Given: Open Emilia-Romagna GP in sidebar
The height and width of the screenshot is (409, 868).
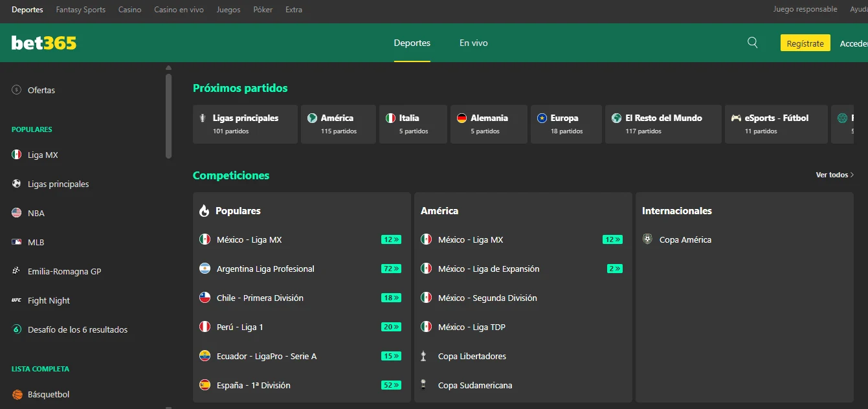Looking at the screenshot, I should pos(64,271).
